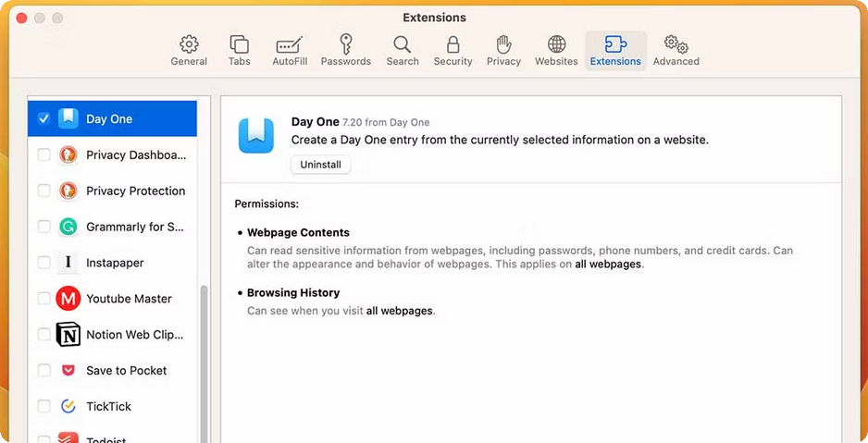Screen dimensions: 868x443
Task: Select the Privacy Protection row label
Action: click(136, 191)
